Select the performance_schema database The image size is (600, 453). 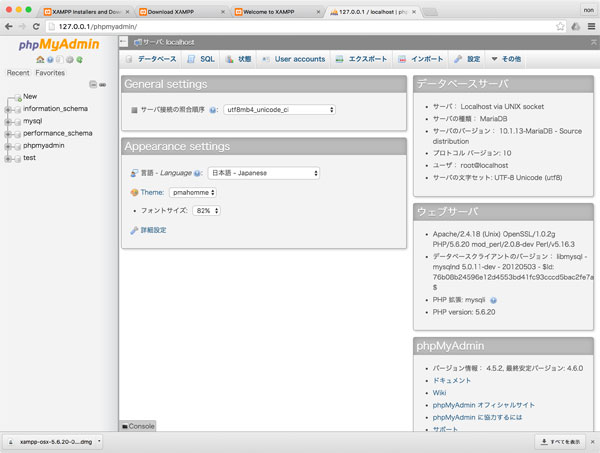pyautogui.click(x=58, y=133)
